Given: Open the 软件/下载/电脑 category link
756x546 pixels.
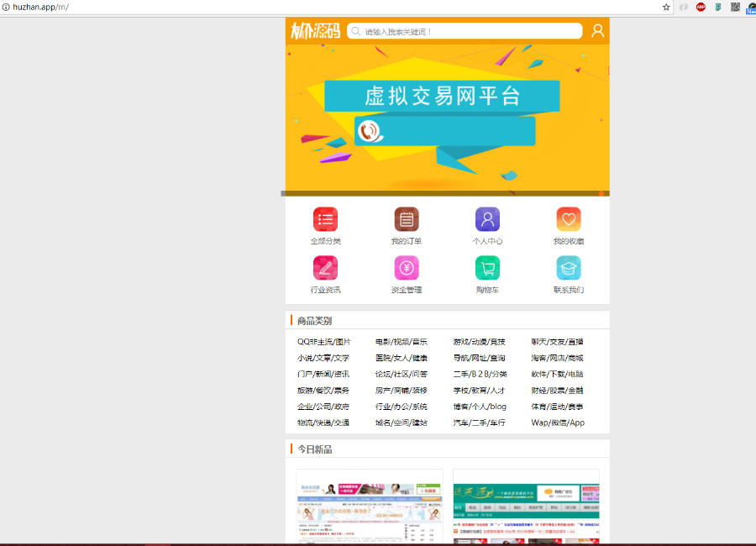Looking at the screenshot, I should click(559, 374).
